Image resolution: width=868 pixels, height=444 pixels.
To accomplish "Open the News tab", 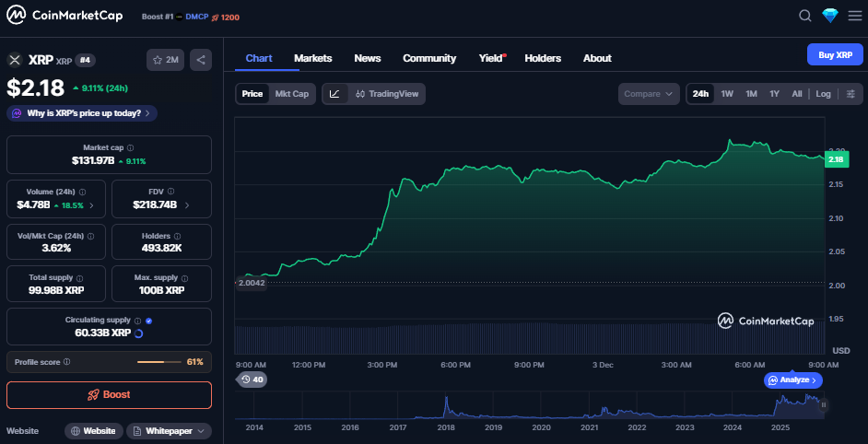I will click(368, 58).
